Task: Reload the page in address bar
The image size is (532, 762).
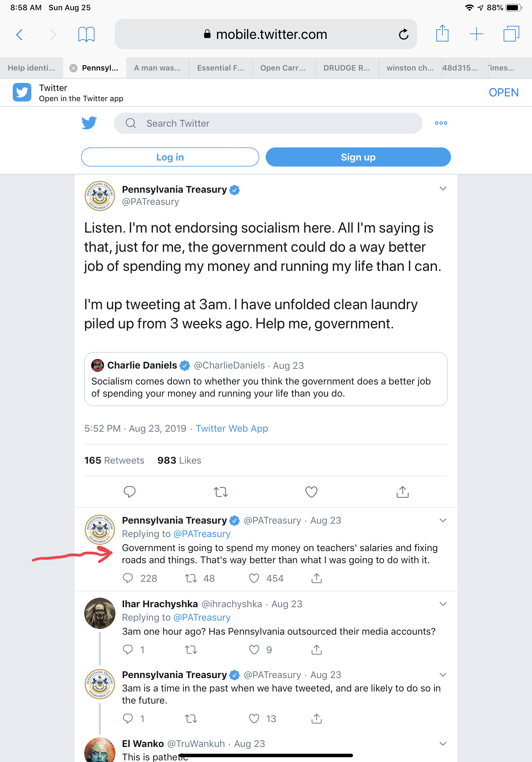Action: pyautogui.click(x=403, y=34)
